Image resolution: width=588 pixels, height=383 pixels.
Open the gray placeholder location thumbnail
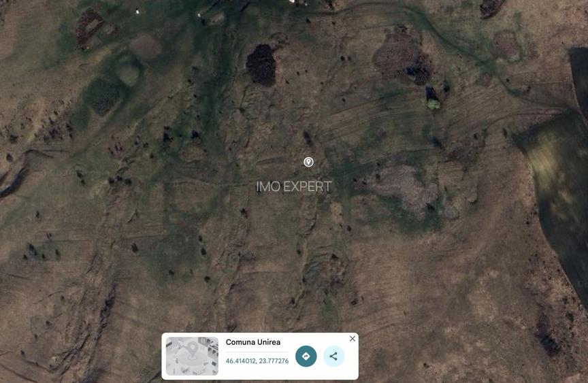pos(192,356)
